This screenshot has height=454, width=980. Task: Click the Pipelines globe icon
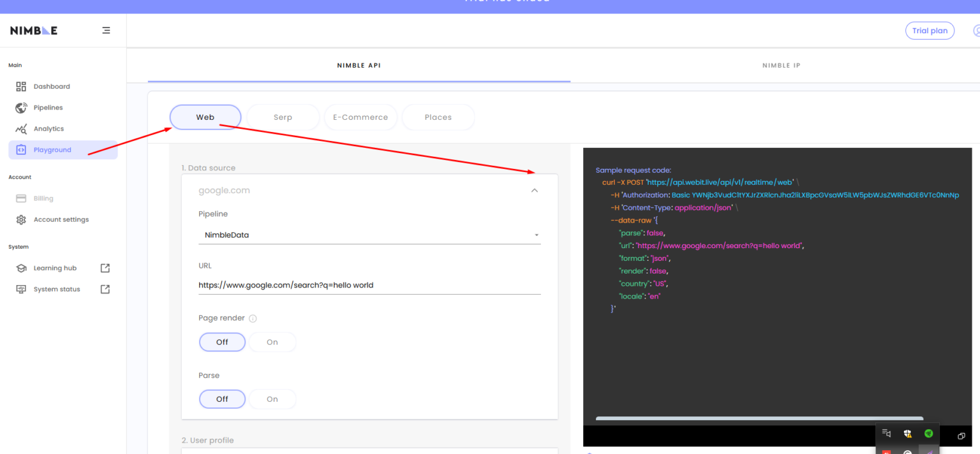(x=21, y=108)
